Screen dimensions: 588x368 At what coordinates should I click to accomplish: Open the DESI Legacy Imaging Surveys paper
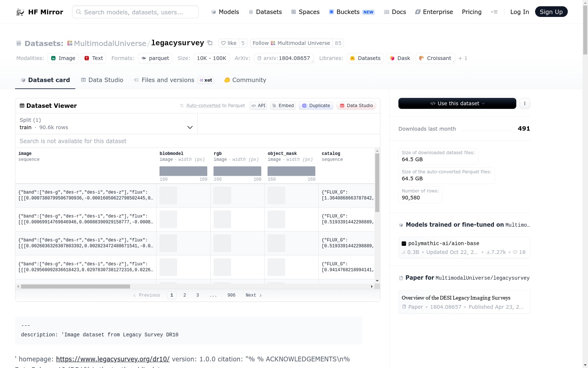pyautogui.click(x=464, y=302)
